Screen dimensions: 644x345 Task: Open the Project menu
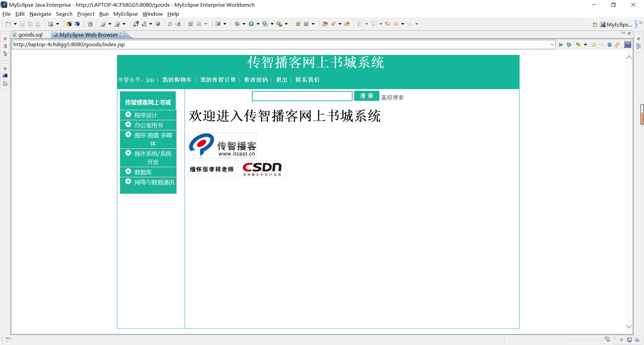[86, 14]
